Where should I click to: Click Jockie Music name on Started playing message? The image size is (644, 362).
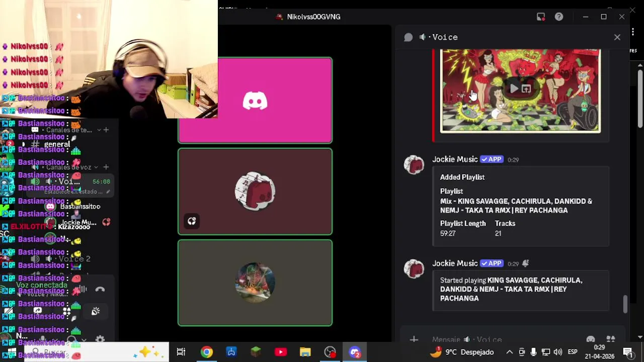click(x=455, y=263)
